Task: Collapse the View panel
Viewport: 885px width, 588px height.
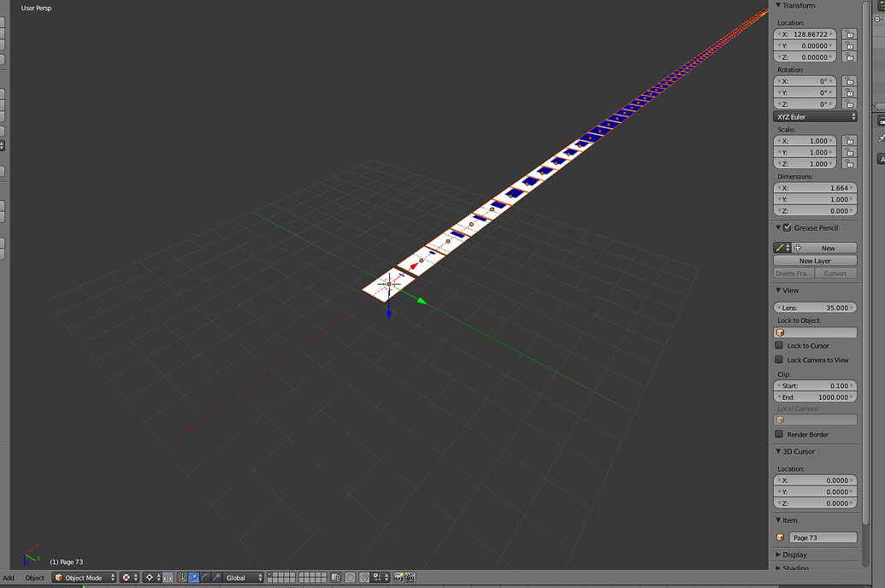Action: tap(778, 290)
